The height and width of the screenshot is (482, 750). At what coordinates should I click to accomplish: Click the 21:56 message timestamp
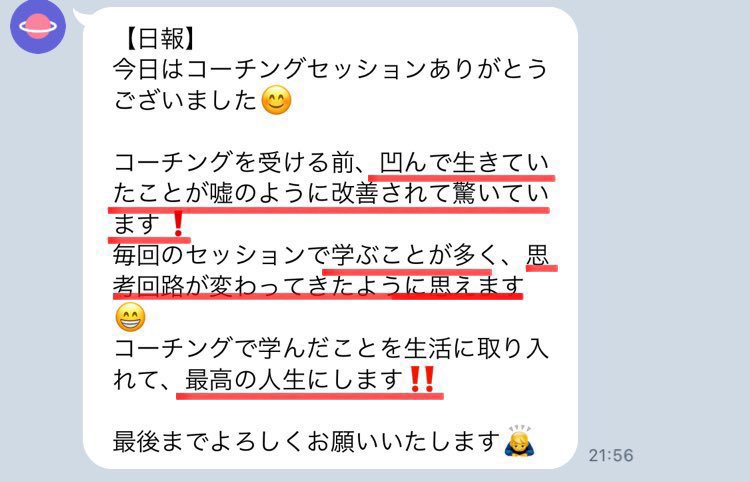(x=611, y=455)
